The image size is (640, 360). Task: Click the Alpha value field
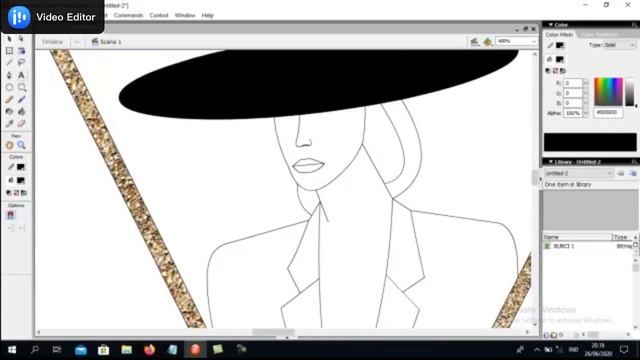[573, 113]
